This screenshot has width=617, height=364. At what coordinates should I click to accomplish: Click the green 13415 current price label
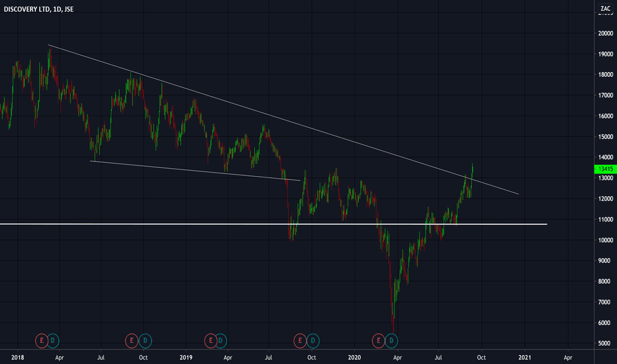pyautogui.click(x=605, y=169)
